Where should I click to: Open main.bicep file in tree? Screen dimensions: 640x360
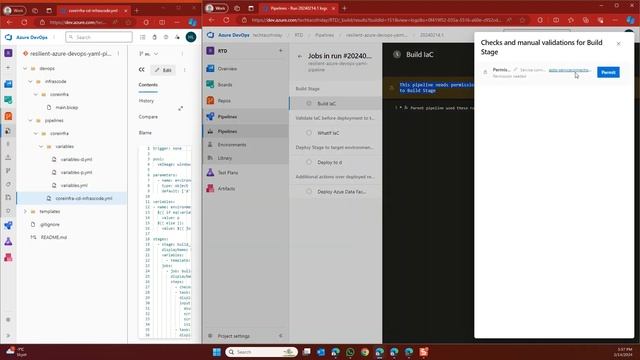click(x=67, y=107)
